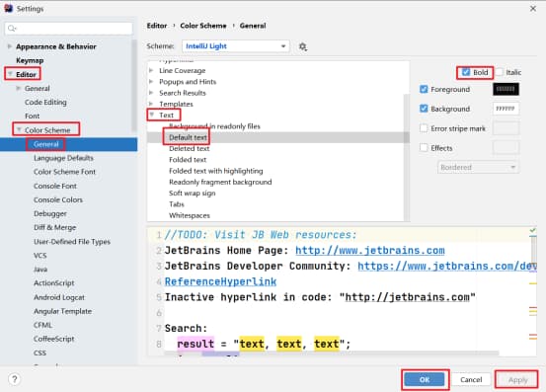Click the Cancel button
The height and width of the screenshot is (392, 546).
[471, 379]
